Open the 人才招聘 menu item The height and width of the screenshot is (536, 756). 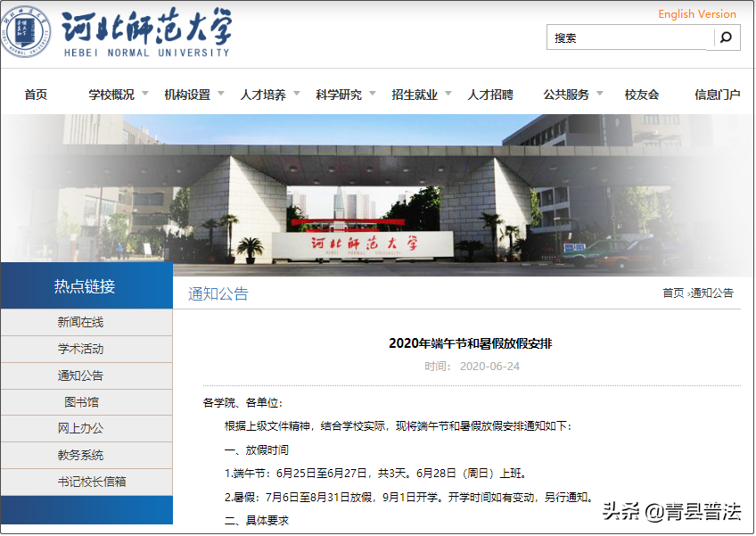click(490, 95)
